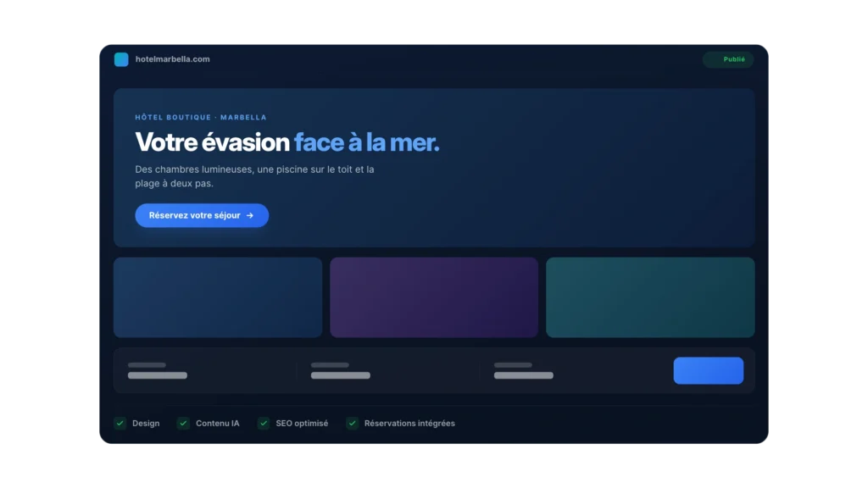Click the description about chambres lumineuses
Image resolution: width=868 pixels, height=488 pixels.
[254, 176]
